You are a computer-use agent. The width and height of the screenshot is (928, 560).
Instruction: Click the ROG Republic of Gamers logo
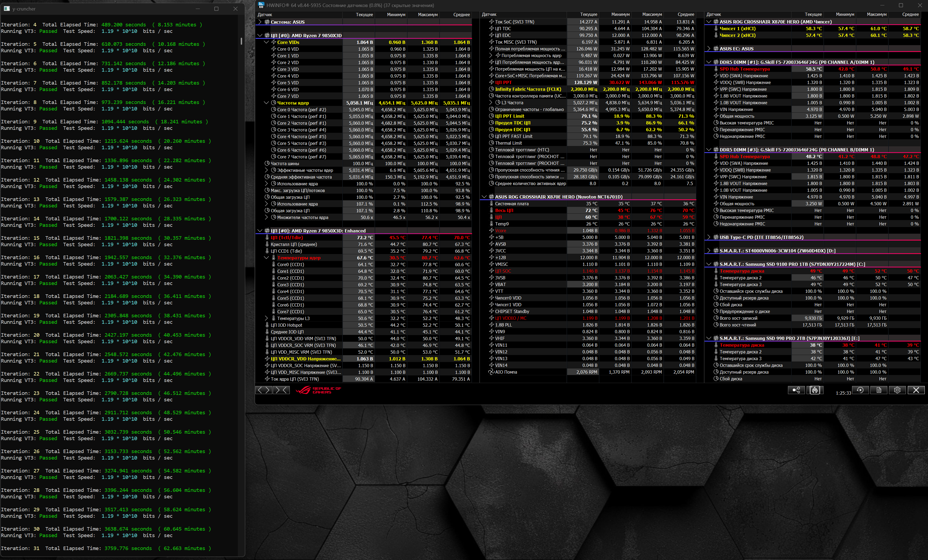pos(318,390)
